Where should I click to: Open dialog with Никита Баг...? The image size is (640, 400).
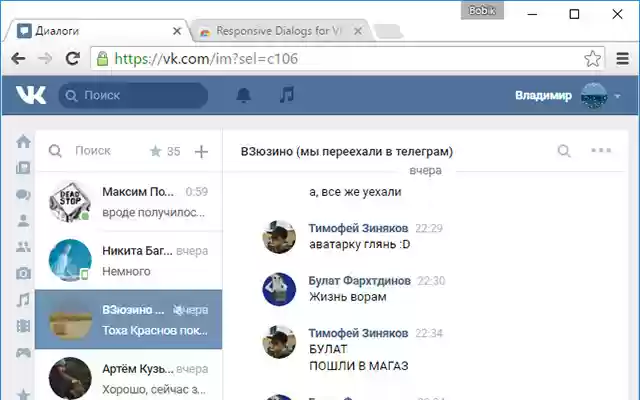click(129, 261)
